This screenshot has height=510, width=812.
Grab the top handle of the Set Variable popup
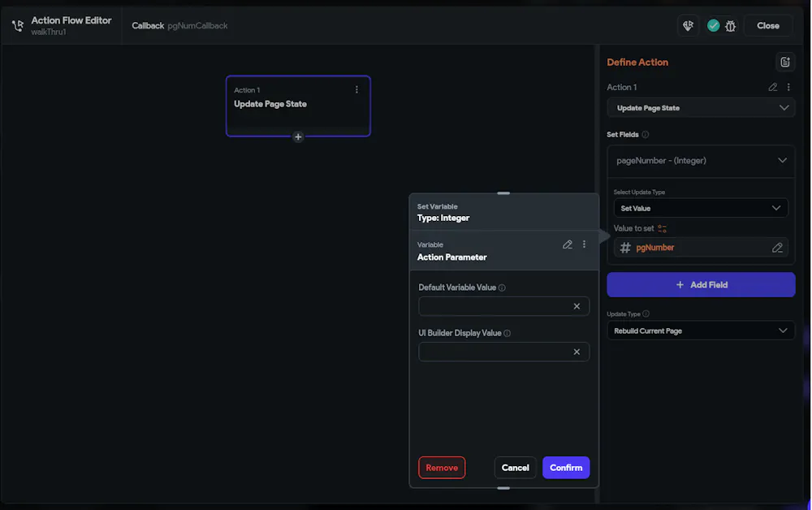[x=503, y=193]
